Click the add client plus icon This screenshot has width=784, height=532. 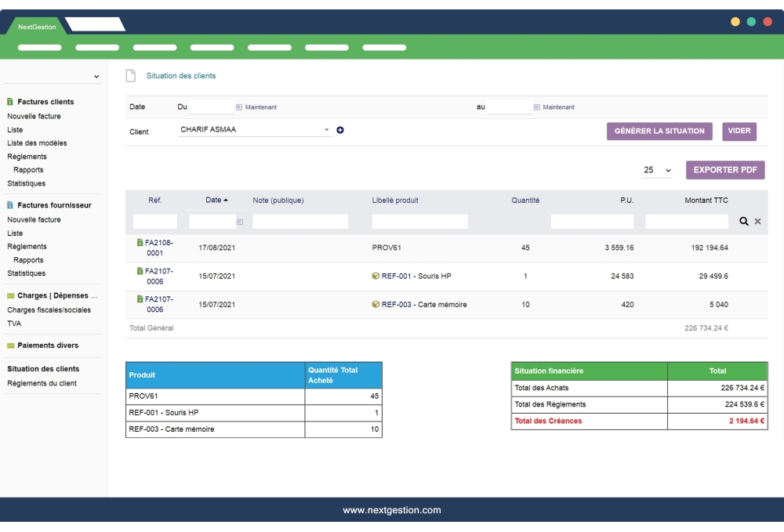pyautogui.click(x=340, y=130)
